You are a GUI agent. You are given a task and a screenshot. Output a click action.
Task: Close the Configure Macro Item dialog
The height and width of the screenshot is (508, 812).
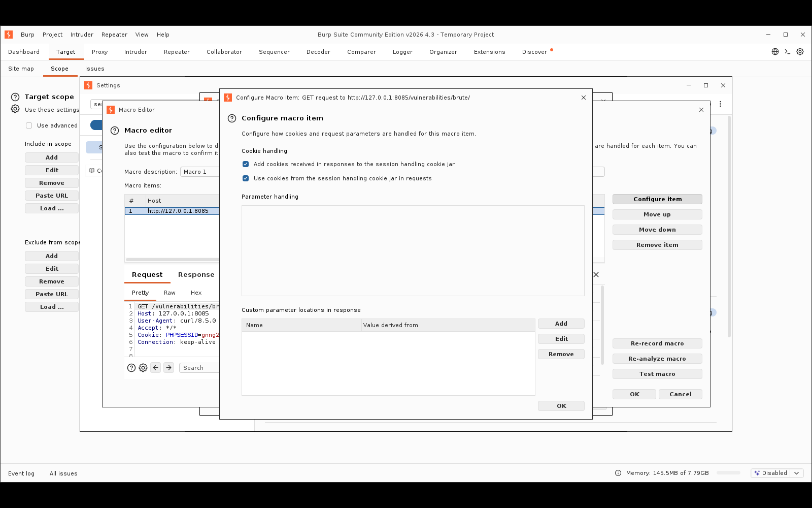(584, 98)
